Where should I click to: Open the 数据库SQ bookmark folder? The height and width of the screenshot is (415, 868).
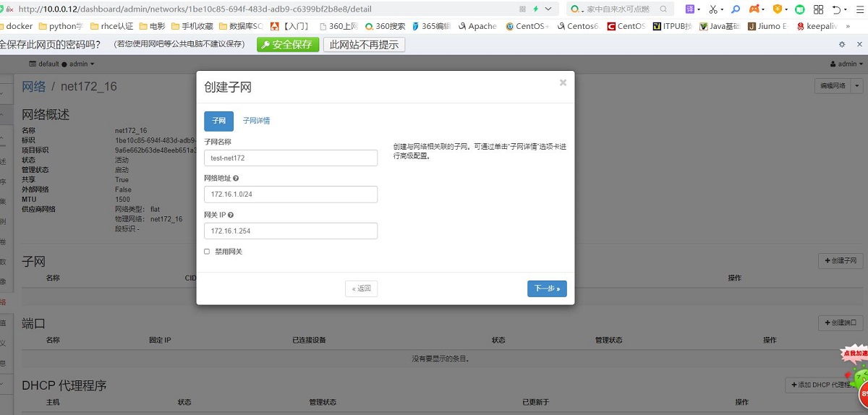(241, 26)
